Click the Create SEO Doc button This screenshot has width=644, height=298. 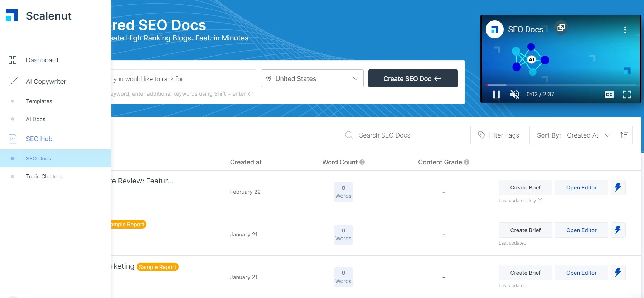(x=412, y=79)
